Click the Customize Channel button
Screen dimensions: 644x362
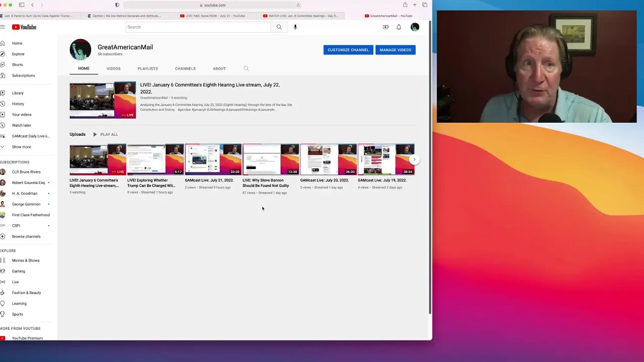[x=348, y=50]
